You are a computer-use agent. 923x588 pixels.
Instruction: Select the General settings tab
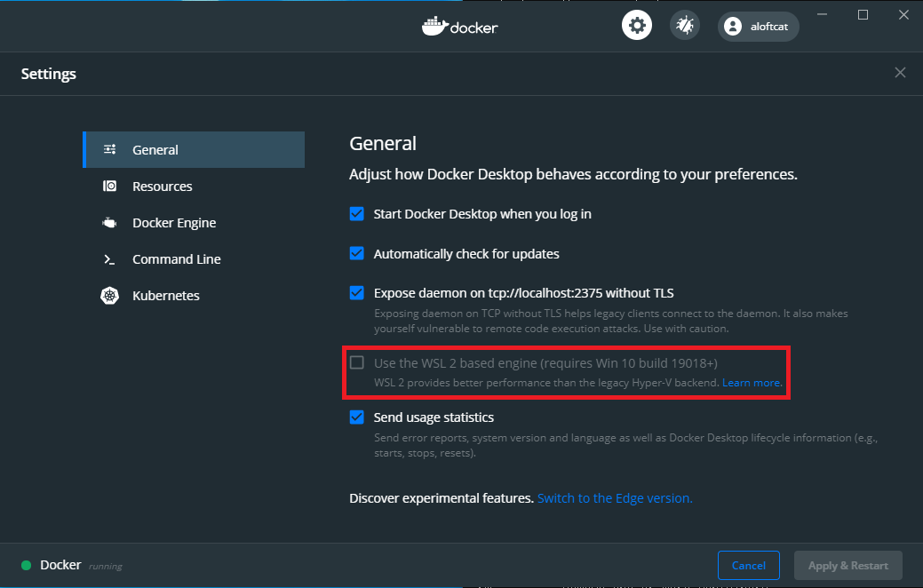coord(194,149)
